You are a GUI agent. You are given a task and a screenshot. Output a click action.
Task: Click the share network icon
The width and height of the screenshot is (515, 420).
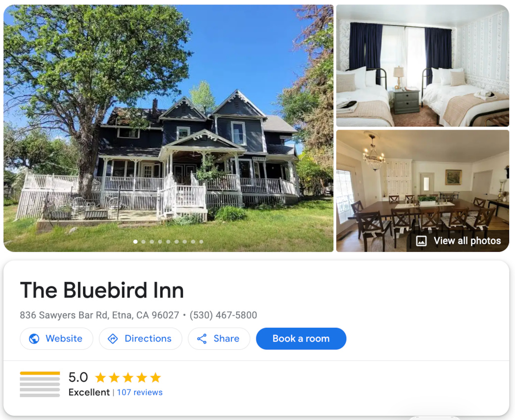point(202,339)
